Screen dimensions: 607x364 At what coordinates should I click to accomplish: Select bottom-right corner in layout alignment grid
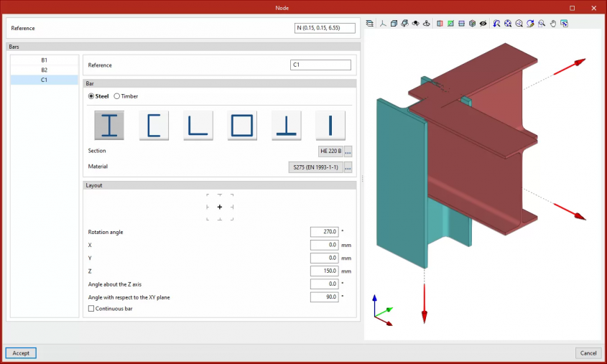tap(232, 219)
